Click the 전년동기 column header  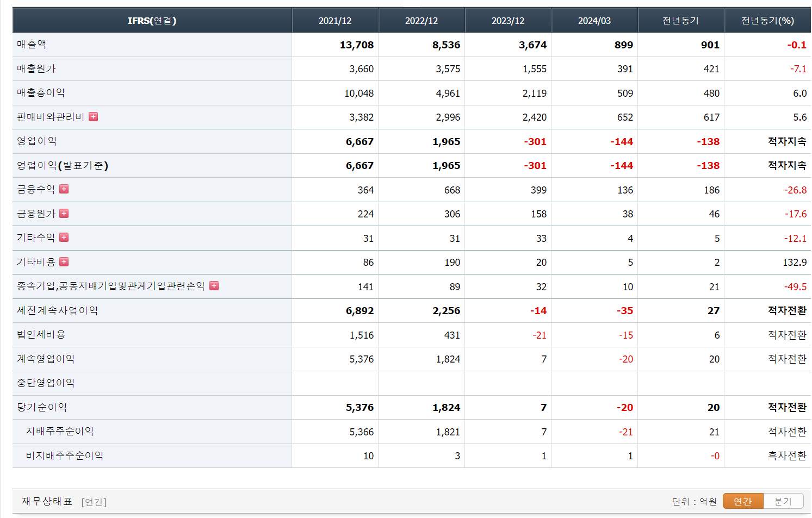pos(681,21)
